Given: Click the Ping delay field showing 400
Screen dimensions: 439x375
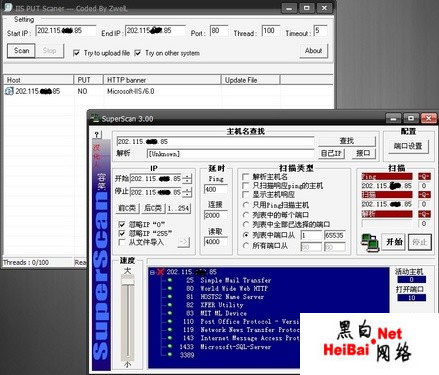Looking at the screenshot, I should point(216,189).
